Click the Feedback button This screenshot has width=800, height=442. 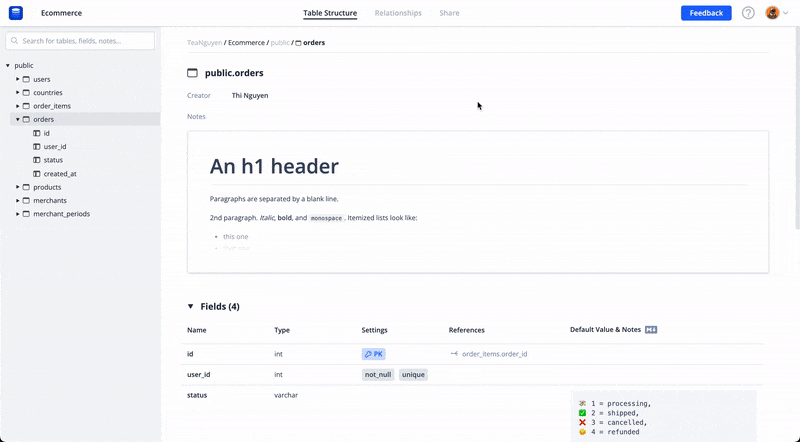point(706,13)
